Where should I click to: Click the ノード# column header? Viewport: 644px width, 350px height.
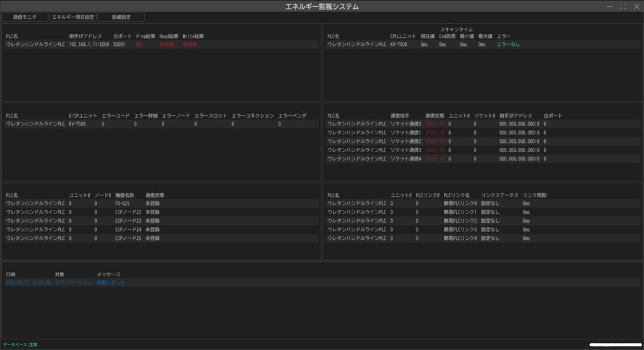pyautogui.click(x=103, y=195)
